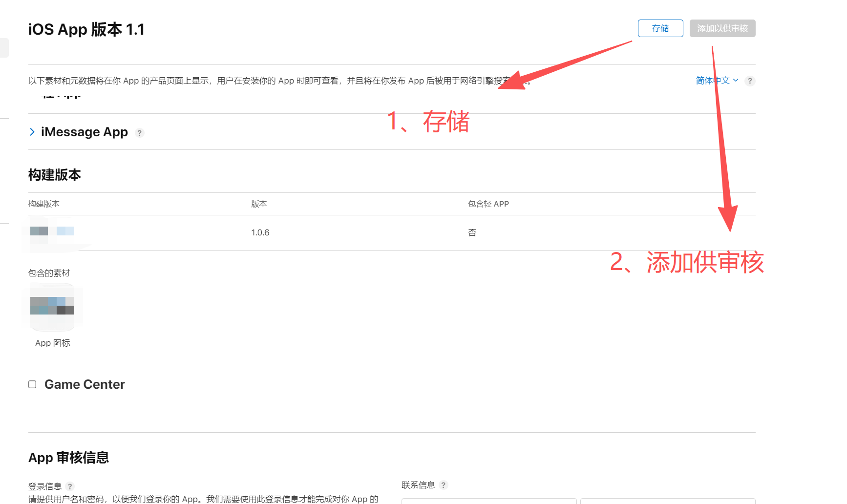The image size is (847, 504).
Task: Click the build icon in 构建版本 row
Action: [x=52, y=231]
